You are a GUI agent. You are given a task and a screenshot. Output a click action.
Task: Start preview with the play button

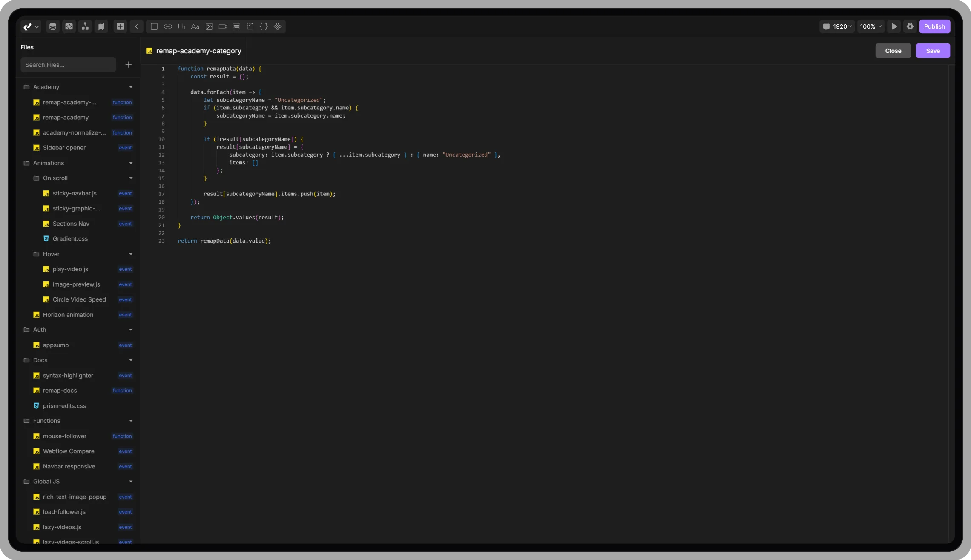[x=894, y=26]
